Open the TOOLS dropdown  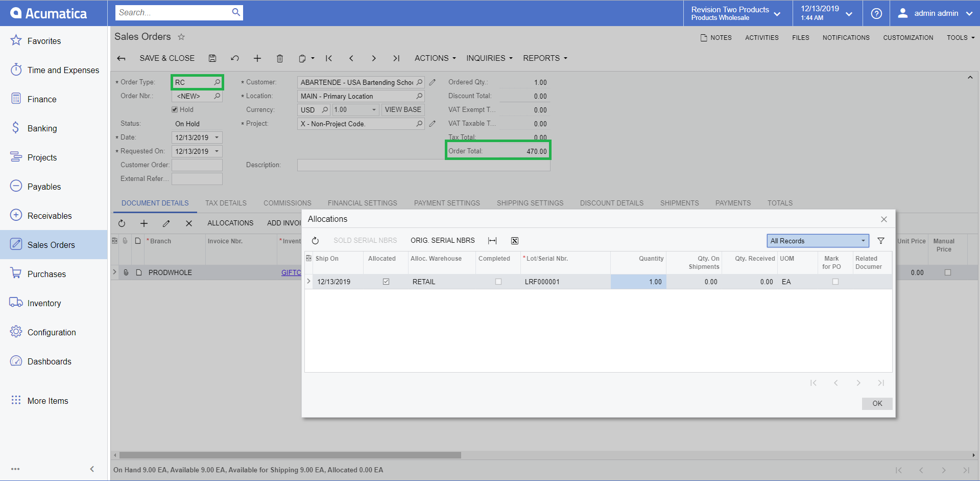(961, 38)
